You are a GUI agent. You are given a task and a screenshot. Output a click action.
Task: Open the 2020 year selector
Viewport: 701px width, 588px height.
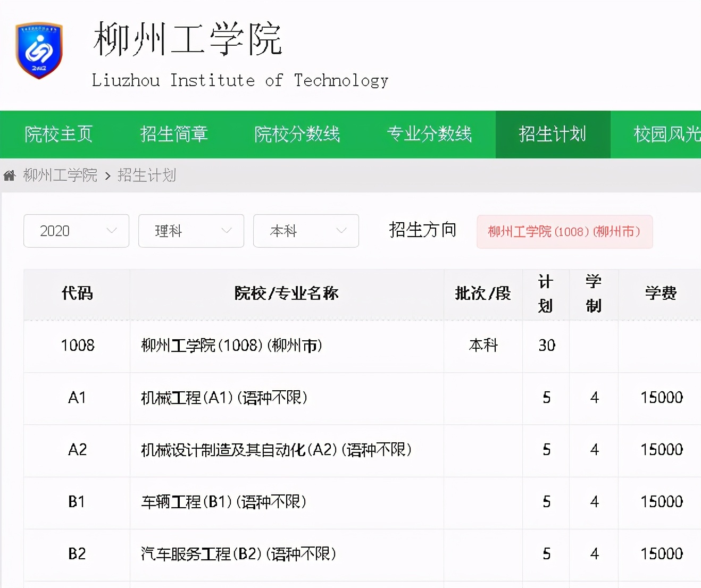[x=76, y=231]
